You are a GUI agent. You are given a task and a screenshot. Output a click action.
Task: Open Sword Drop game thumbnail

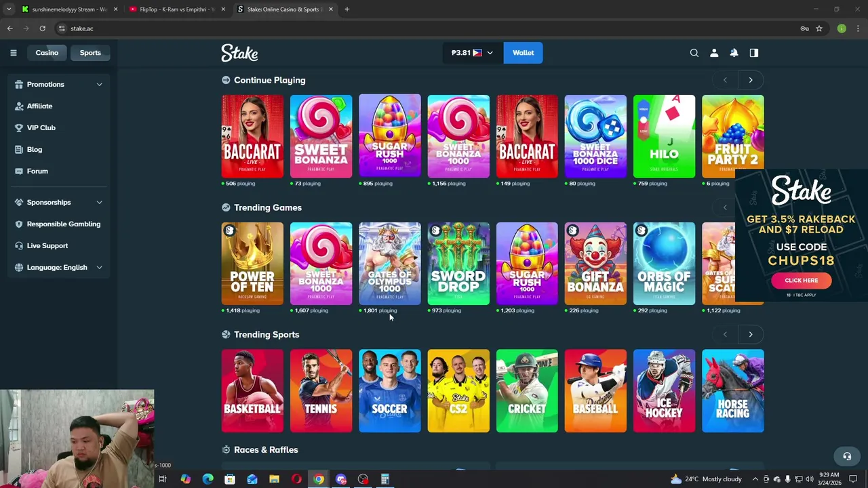458,264
